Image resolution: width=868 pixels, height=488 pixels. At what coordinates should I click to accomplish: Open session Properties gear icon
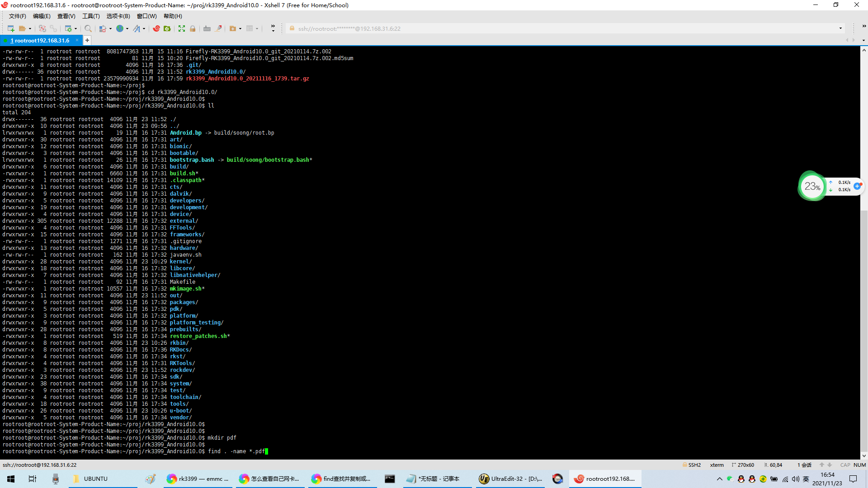point(68,28)
